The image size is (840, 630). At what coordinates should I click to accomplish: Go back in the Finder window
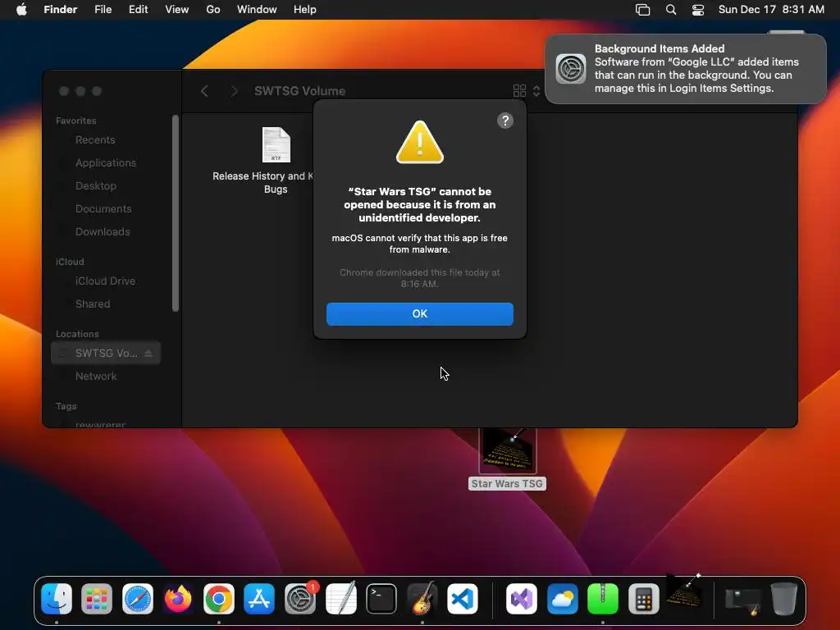[204, 91]
